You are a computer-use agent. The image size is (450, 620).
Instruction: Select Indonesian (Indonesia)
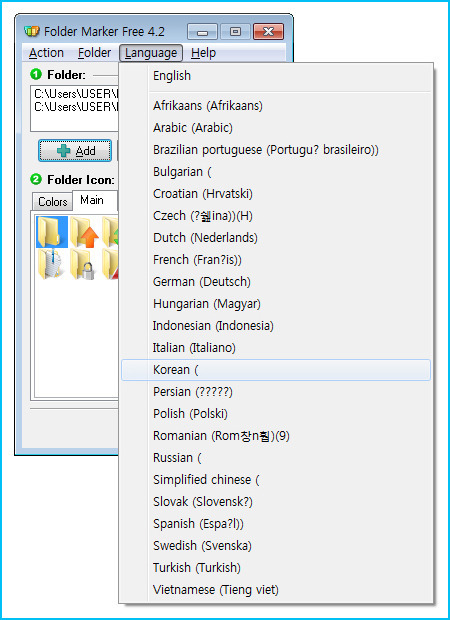point(276,326)
